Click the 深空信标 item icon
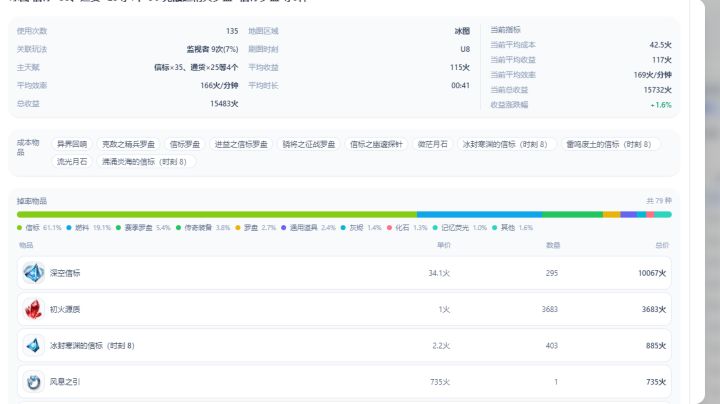This screenshot has height=404, width=720. [x=34, y=273]
